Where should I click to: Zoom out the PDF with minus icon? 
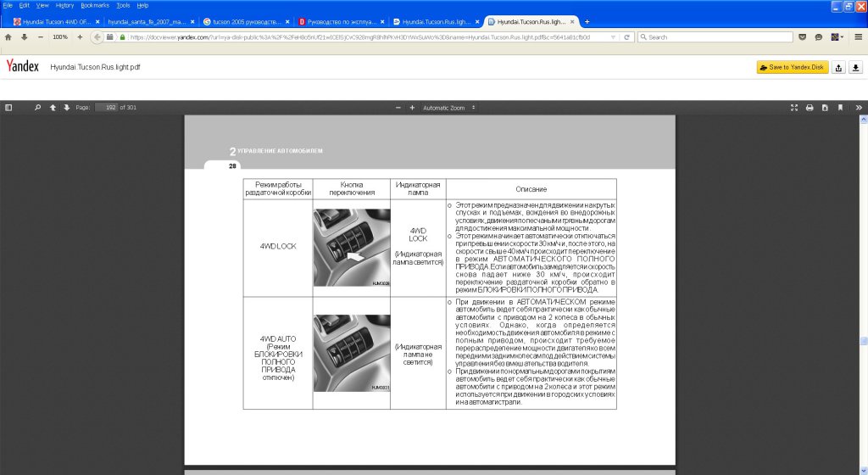tap(398, 108)
